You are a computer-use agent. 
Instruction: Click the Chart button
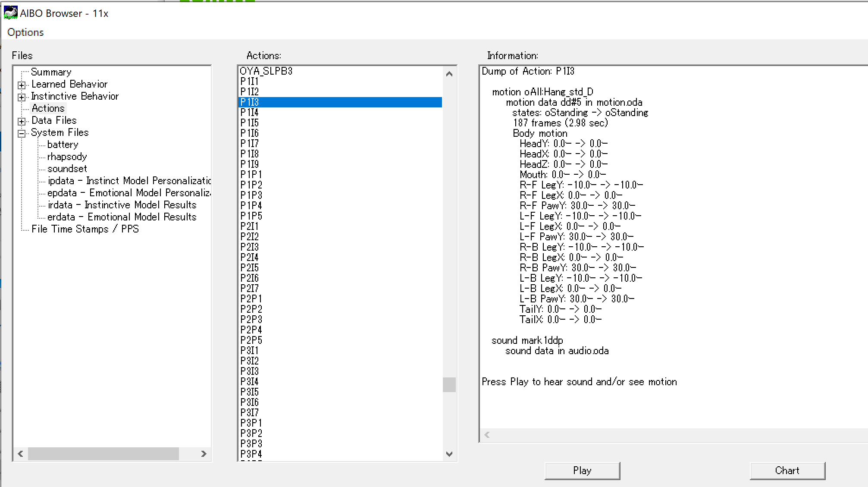(787, 471)
